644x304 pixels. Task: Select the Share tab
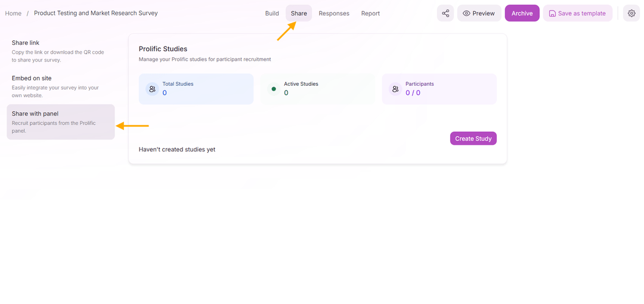299,13
